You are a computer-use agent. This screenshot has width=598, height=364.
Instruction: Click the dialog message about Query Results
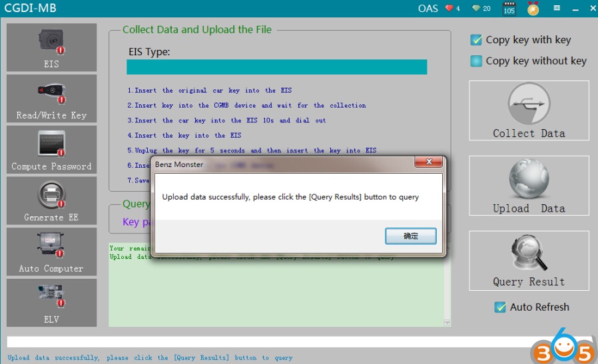click(x=290, y=197)
